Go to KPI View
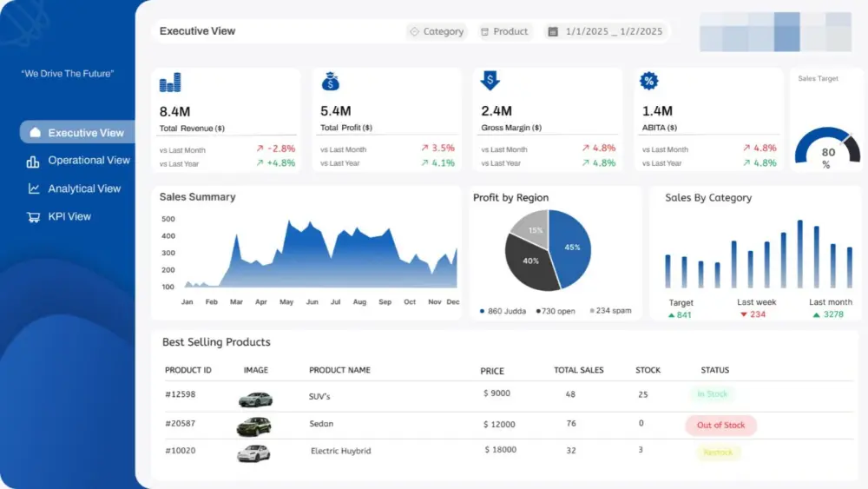The height and width of the screenshot is (489, 868). pyautogui.click(x=69, y=216)
